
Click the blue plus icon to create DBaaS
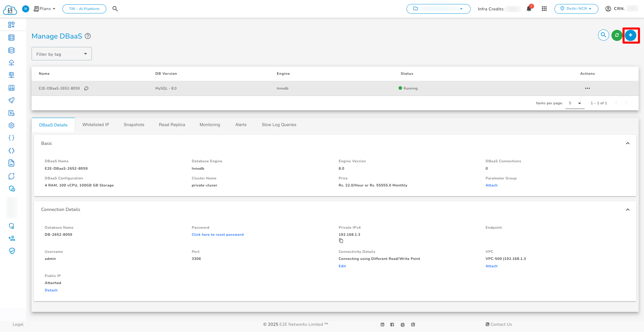631,35
